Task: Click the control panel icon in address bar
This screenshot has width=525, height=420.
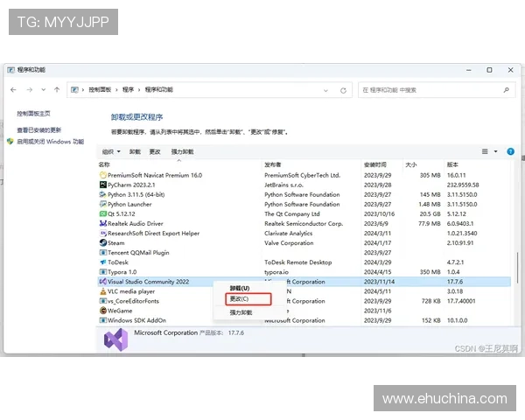Action: coord(74,90)
